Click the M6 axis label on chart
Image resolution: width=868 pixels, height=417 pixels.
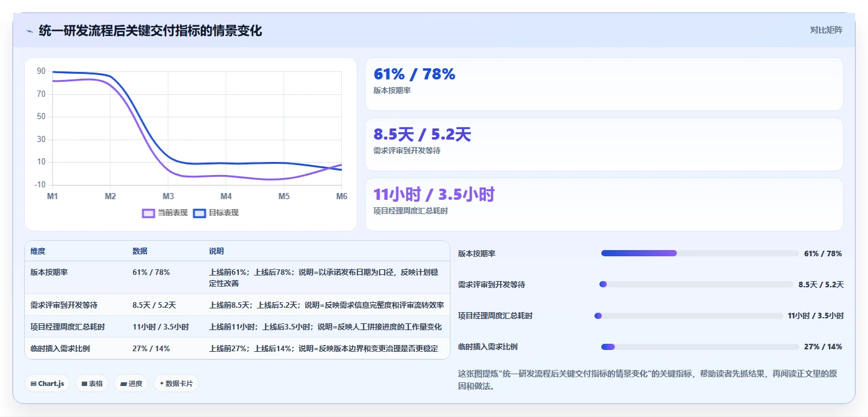[x=342, y=196]
